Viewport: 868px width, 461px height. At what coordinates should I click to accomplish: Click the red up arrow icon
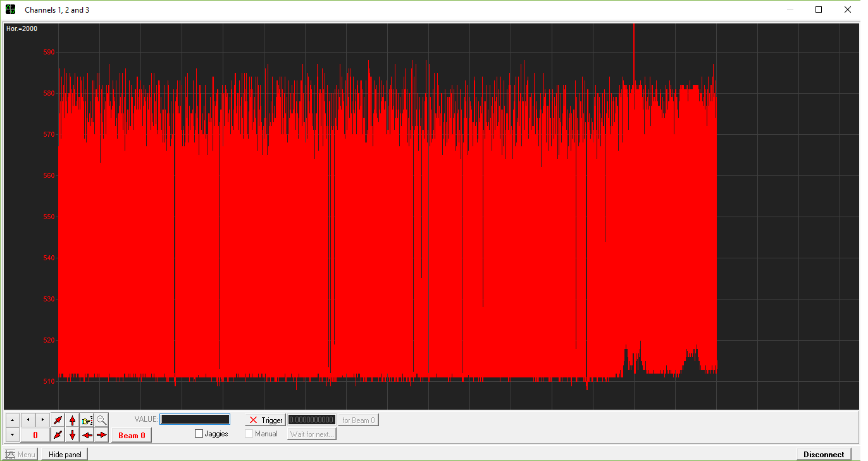72,420
